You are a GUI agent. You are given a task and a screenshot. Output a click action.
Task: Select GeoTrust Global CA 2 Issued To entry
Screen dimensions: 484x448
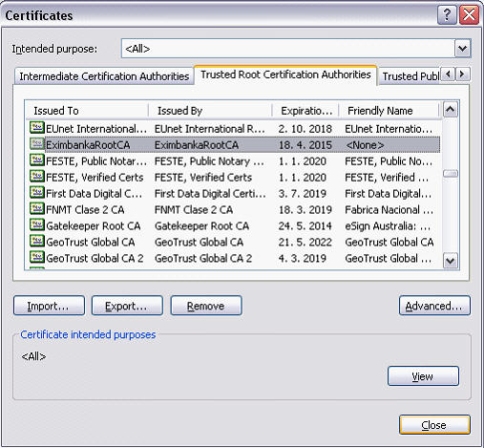(95, 259)
